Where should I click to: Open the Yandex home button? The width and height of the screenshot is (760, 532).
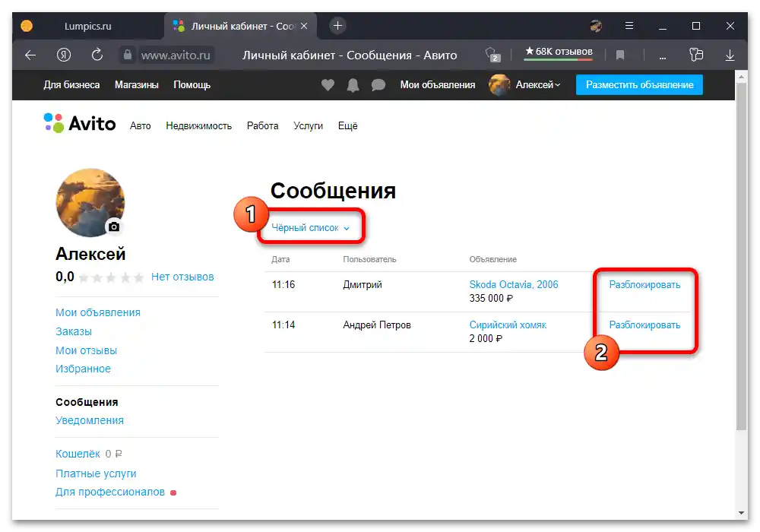pyautogui.click(x=64, y=55)
